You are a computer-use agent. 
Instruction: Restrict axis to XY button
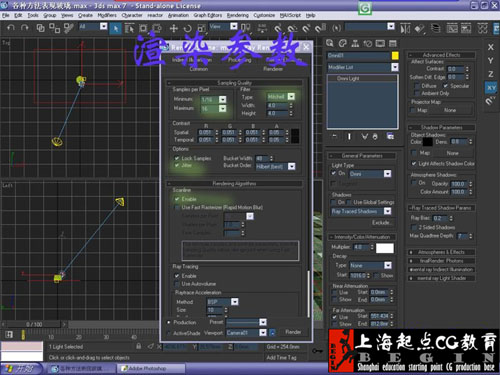[491, 88]
